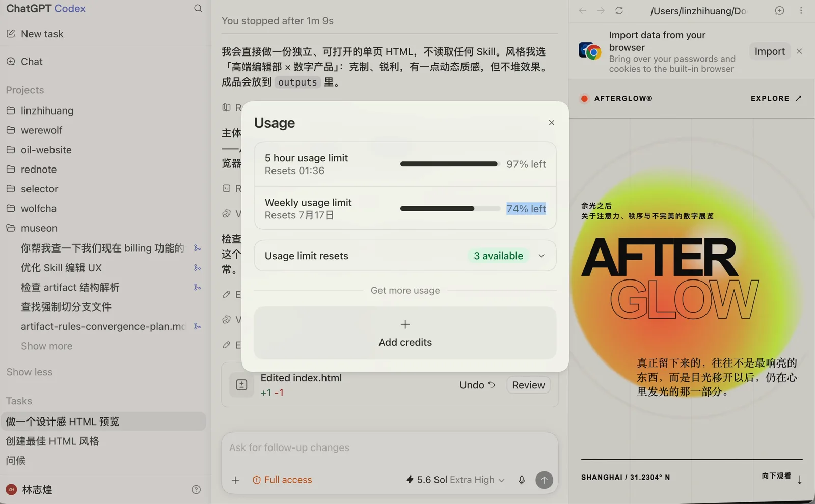815x504 pixels.
Task: Open the artifact-rules-convergence-plan task
Action: pos(103,326)
